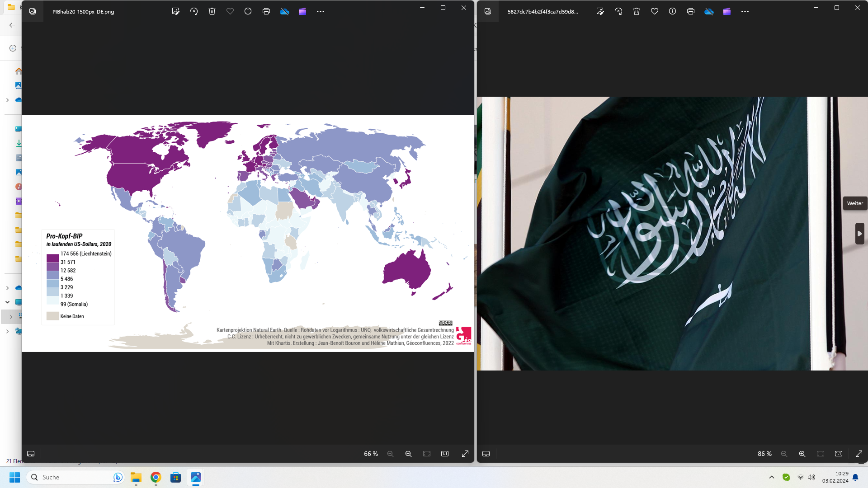This screenshot has height=488, width=868.
Task: Open security status tray icon
Action: tap(786, 477)
